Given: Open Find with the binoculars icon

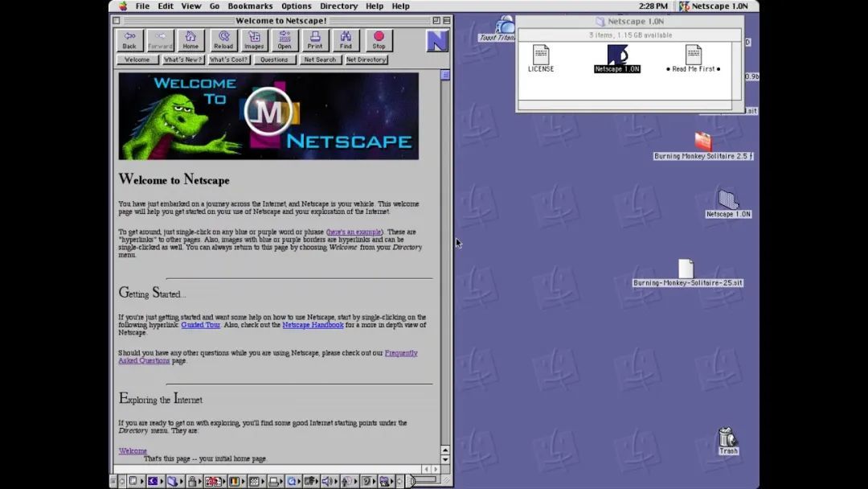Looking at the screenshot, I should [x=346, y=40].
